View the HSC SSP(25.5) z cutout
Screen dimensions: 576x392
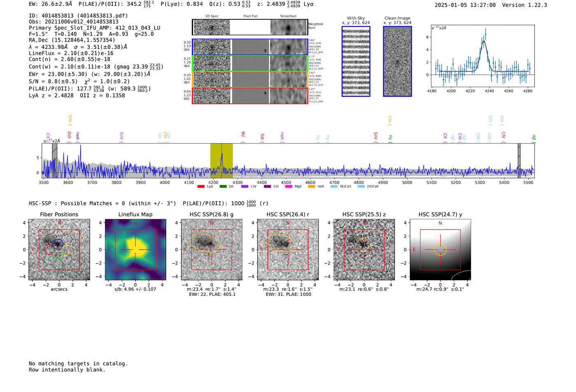(x=364, y=250)
